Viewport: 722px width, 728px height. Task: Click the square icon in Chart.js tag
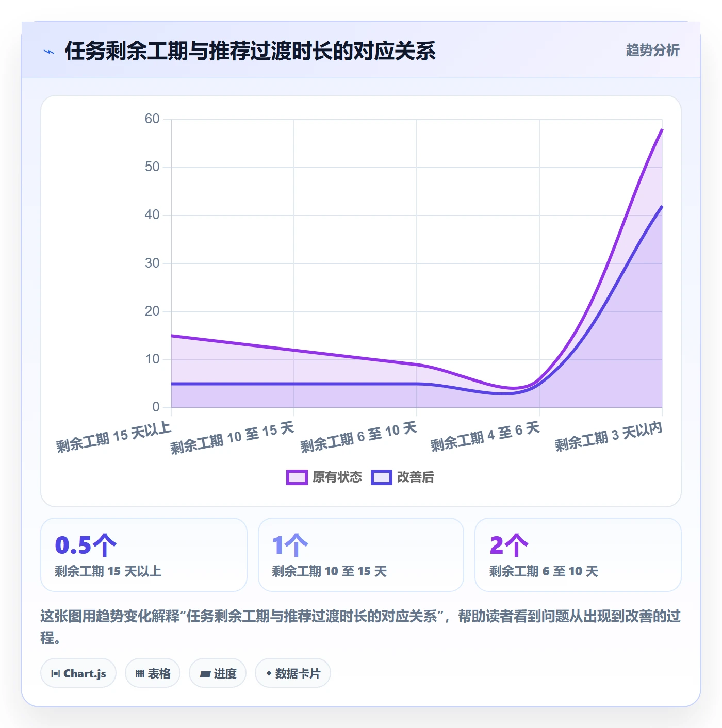point(56,674)
